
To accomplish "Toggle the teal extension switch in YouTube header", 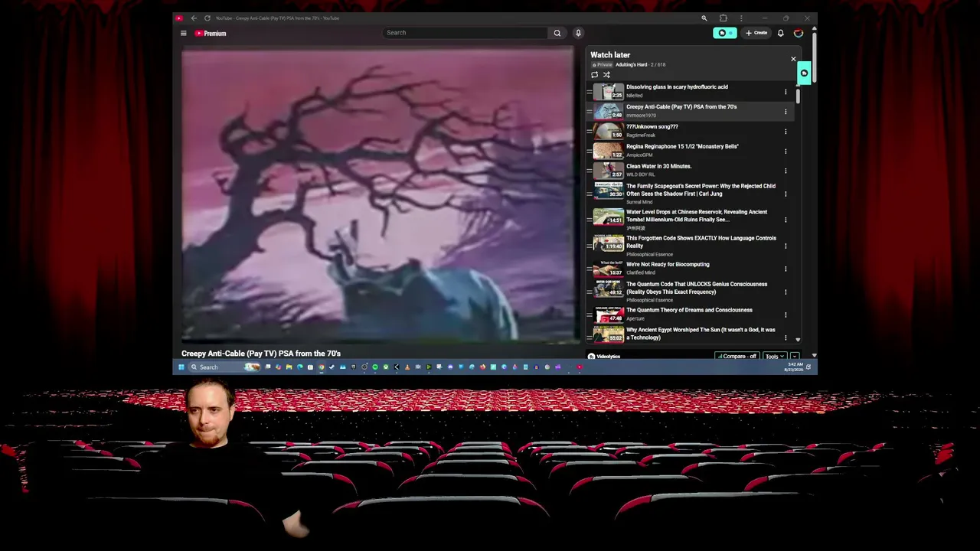I will [x=724, y=33].
